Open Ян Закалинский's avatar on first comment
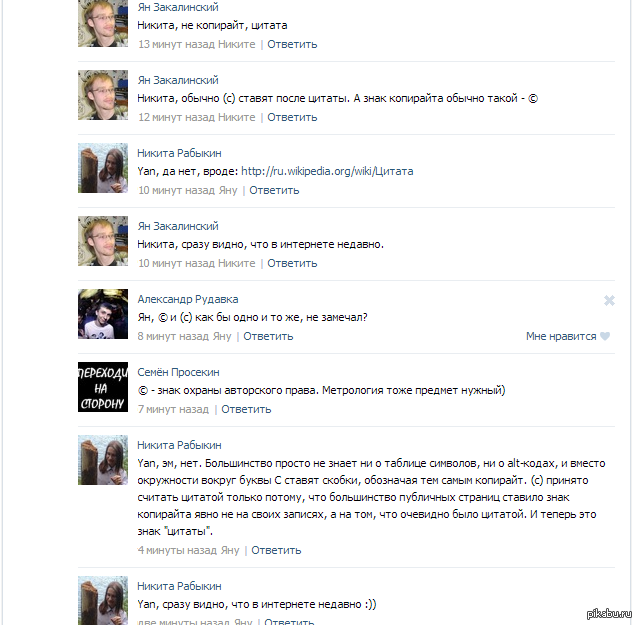The width and height of the screenshot is (637, 625). tap(103, 23)
